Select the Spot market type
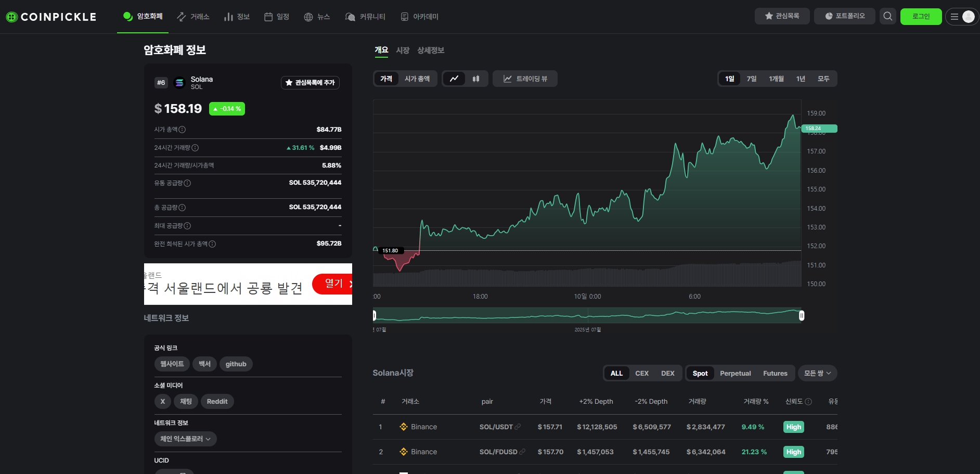This screenshot has height=474, width=980. point(700,374)
